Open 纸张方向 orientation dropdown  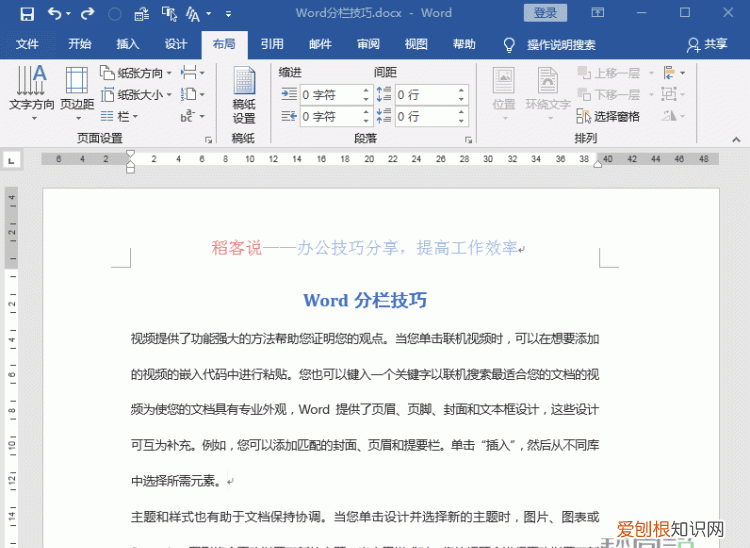pos(136,73)
